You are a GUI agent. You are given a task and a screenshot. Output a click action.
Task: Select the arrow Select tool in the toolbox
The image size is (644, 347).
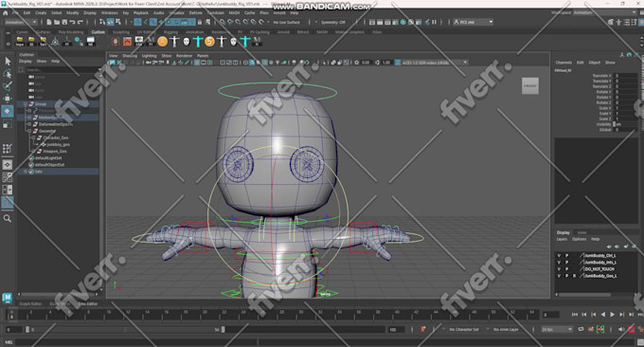coord(8,62)
